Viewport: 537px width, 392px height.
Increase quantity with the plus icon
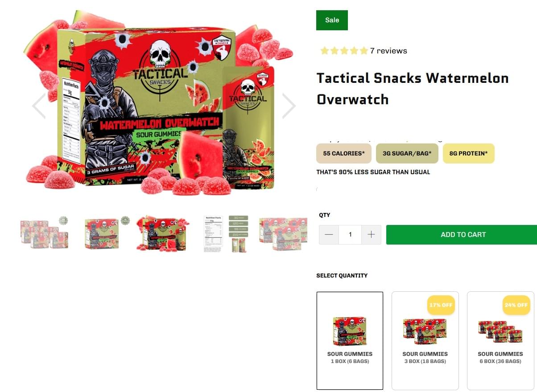click(371, 235)
